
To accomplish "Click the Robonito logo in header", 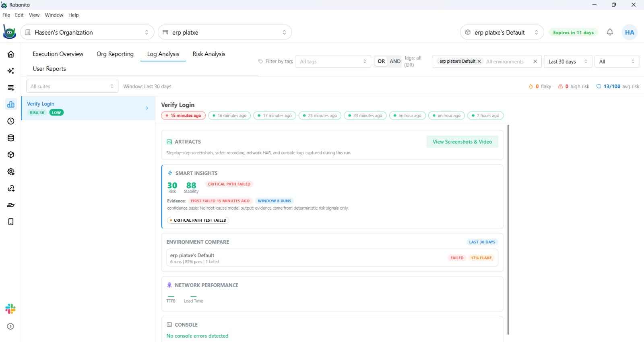I will (x=9, y=32).
